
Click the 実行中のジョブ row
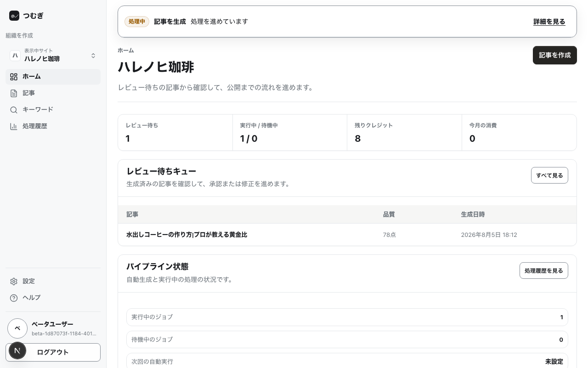pos(347,317)
